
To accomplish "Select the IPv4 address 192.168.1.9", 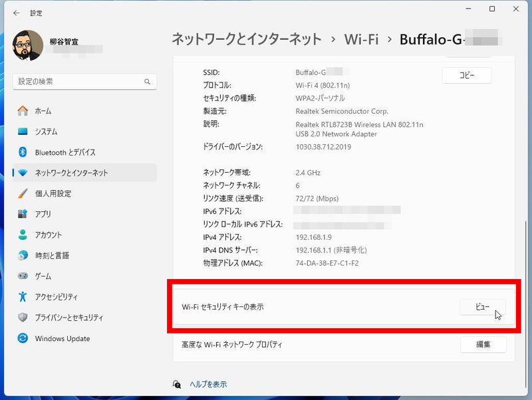I will [x=313, y=237].
